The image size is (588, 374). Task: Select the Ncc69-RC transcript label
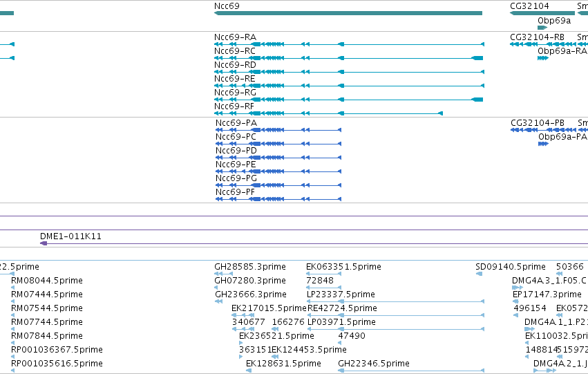pyautogui.click(x=235, y=51)
